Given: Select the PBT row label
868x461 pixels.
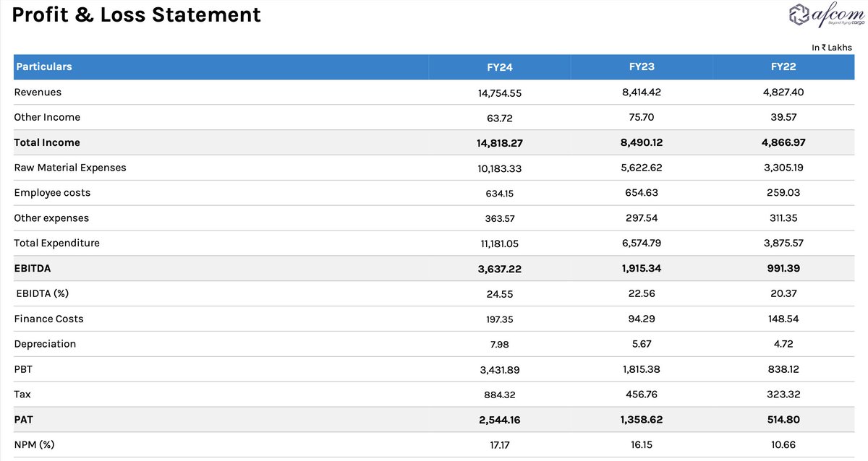Looking at the screenshot, I should pyautogui.click(x=23, y=369).
